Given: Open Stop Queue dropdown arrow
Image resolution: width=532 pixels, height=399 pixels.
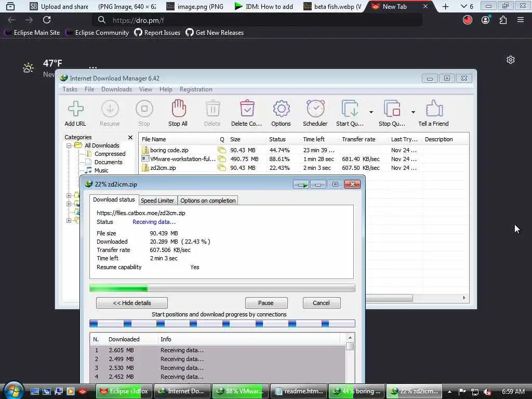Looking at the screenshot, I should click(x=413, y=112).
